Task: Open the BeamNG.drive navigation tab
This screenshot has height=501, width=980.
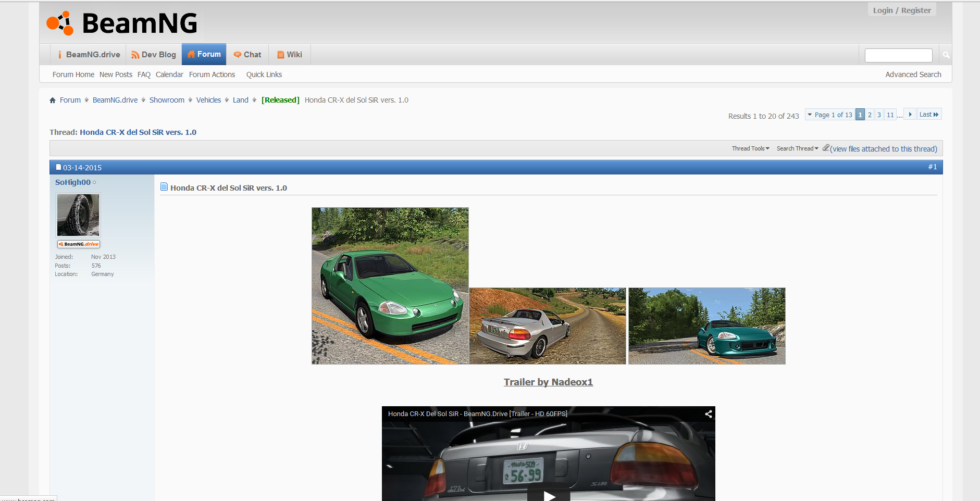Action: [88, 55]
